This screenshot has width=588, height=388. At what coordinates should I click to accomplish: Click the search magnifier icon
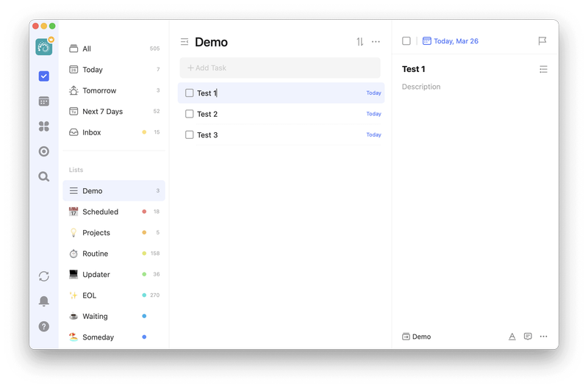pyautogui.click(x=44, y=176)
